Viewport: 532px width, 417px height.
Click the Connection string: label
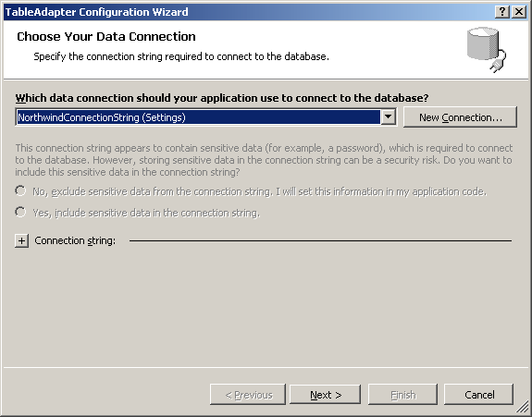[75, 240]
